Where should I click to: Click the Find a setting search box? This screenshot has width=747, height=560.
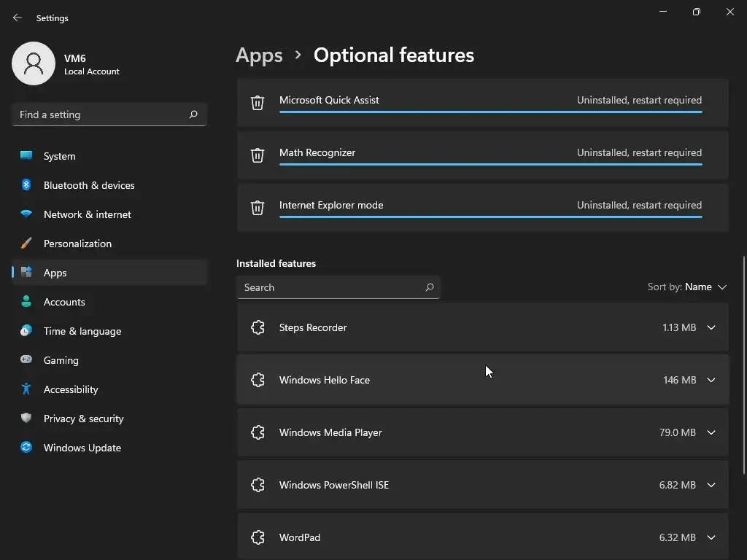tap(101, 114)
